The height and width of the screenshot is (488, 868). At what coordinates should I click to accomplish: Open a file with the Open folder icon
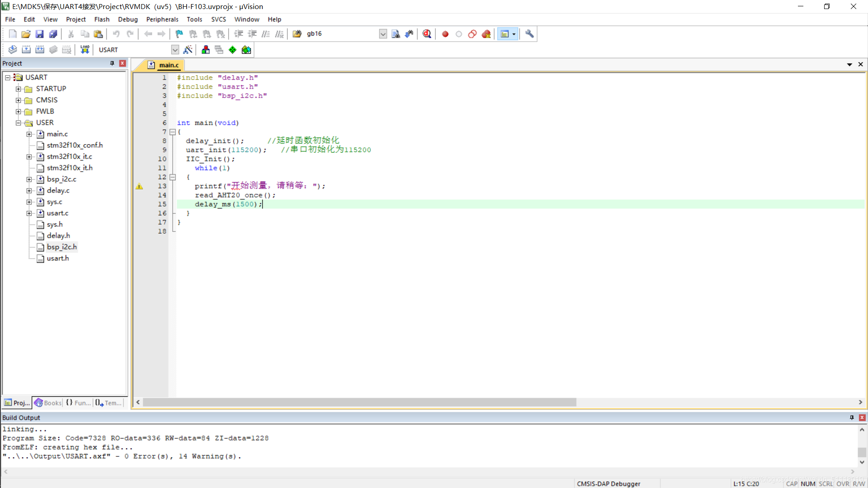pyautogui.click(x=26, y=34)
